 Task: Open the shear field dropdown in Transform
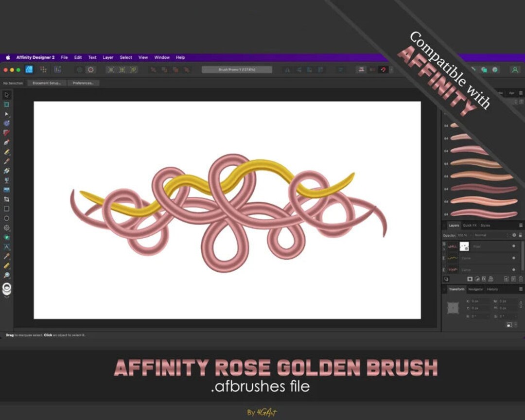coord(515,316)
